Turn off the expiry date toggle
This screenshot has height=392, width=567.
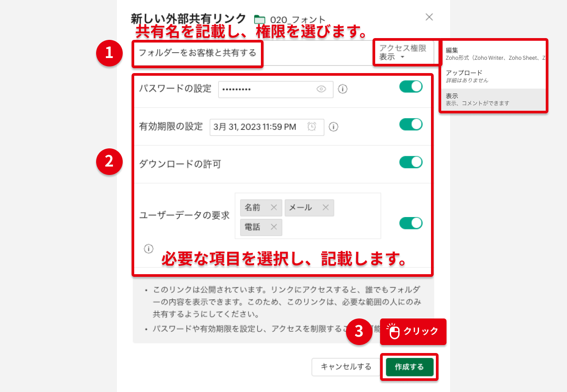pos(411,124)
